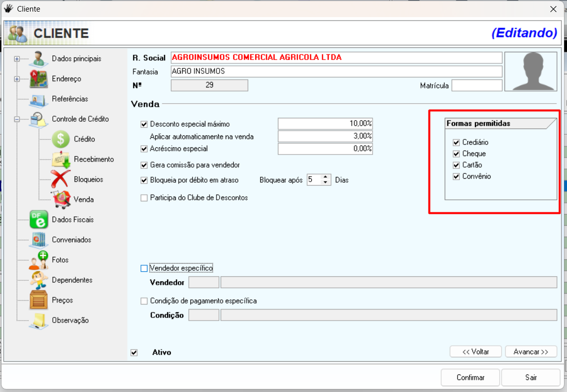Click the Avançar >> button
Screen dimensions: 567x392
point(531,352)
